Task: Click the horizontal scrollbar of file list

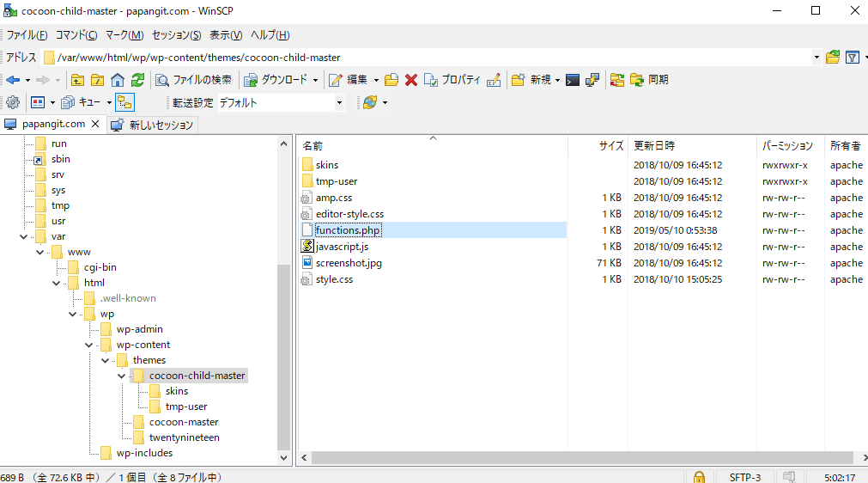Action: tap(582, 457)
